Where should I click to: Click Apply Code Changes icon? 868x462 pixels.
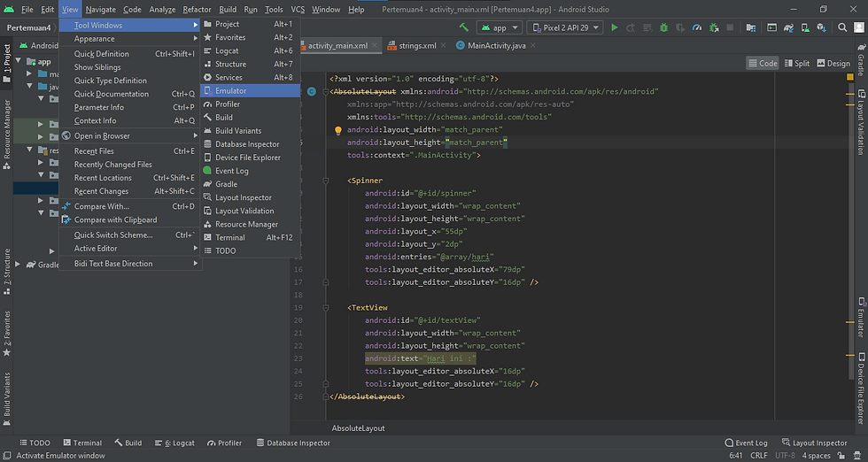pyautogui.click(x=647, y=27)
